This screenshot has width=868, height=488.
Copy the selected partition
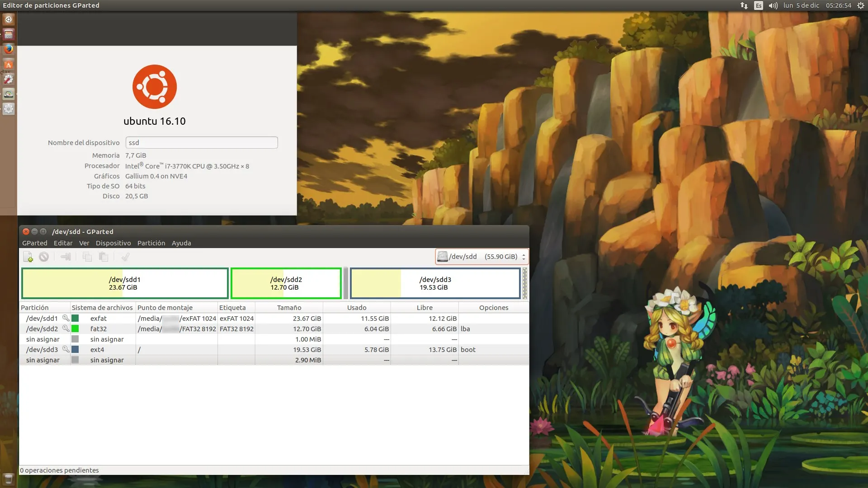[87, 257]
